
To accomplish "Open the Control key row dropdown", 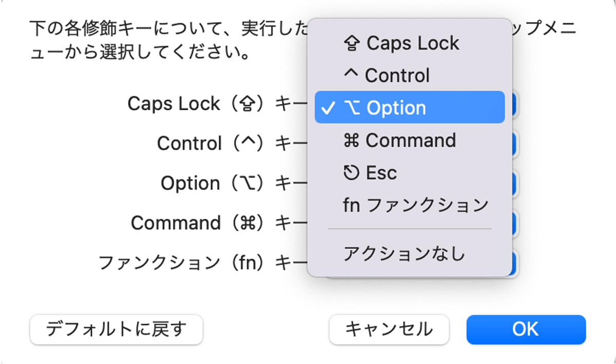I will point(514,143).
